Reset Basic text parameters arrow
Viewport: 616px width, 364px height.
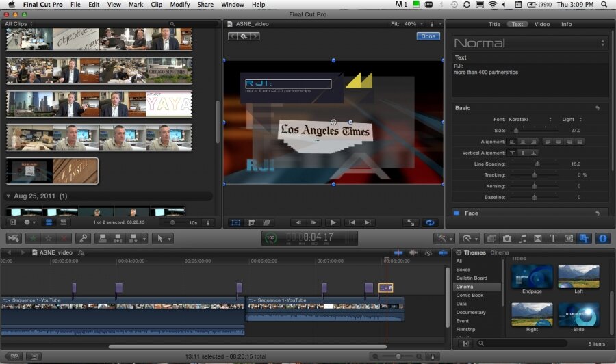[598, 108]
